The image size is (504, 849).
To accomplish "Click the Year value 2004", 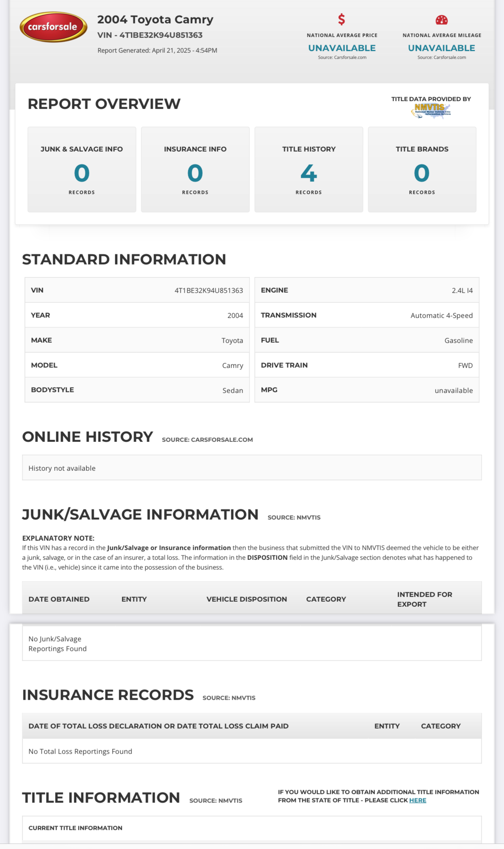I will pos(235,315).
